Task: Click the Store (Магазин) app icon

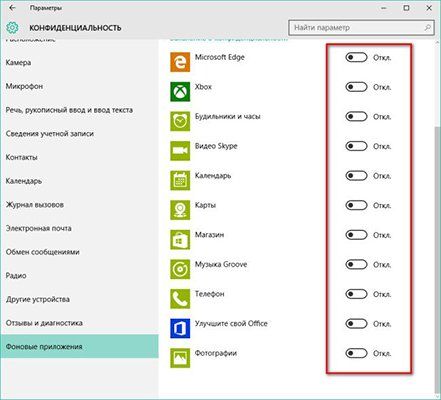Action: pos(180,240)
